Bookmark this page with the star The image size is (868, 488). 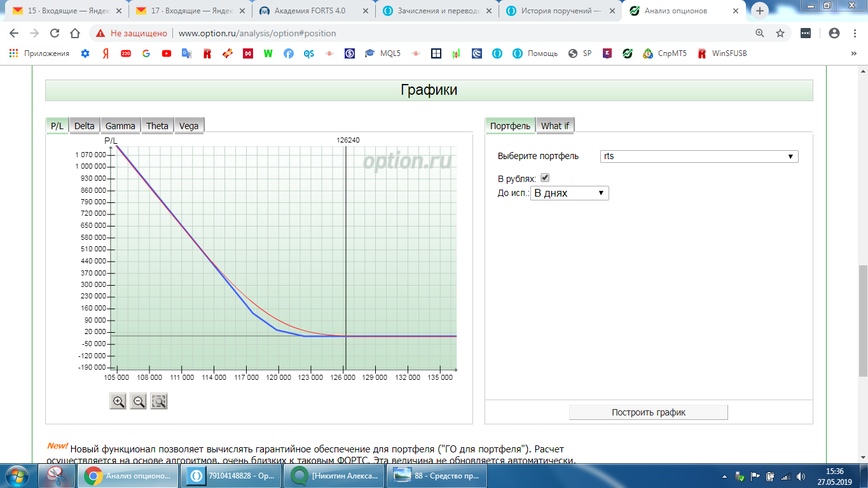coord(780,33)
